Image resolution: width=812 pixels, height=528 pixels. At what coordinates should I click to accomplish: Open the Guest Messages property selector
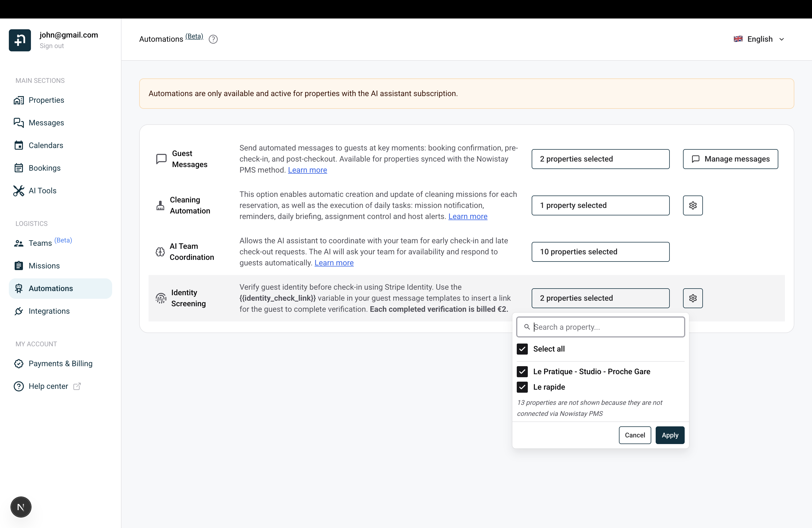600,159
